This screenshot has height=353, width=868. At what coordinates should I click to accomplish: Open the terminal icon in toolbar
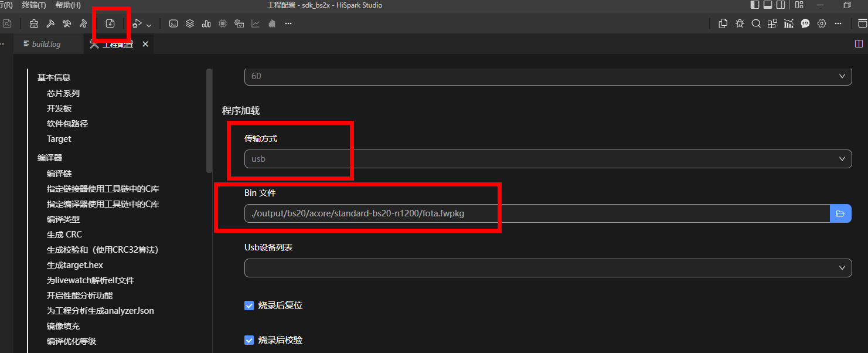[x=173, y=24]
